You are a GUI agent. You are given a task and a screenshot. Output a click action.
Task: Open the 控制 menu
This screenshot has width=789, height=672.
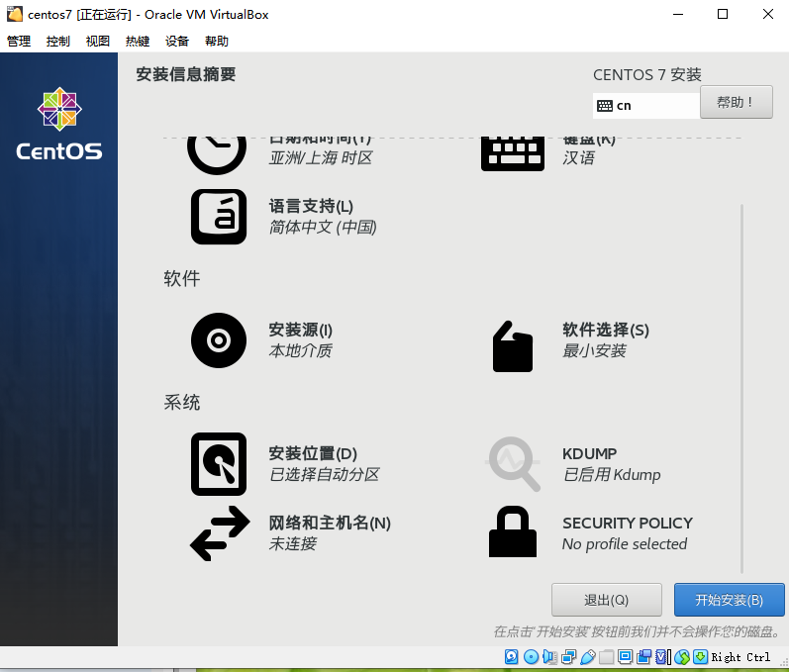[x=57, y=41]
